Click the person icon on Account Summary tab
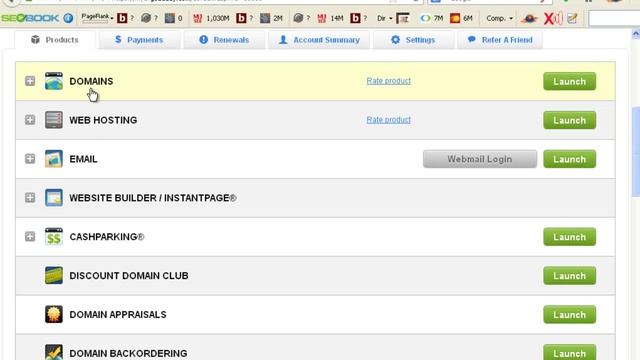This screenshot has width=640, height=360. click(283, 40)
